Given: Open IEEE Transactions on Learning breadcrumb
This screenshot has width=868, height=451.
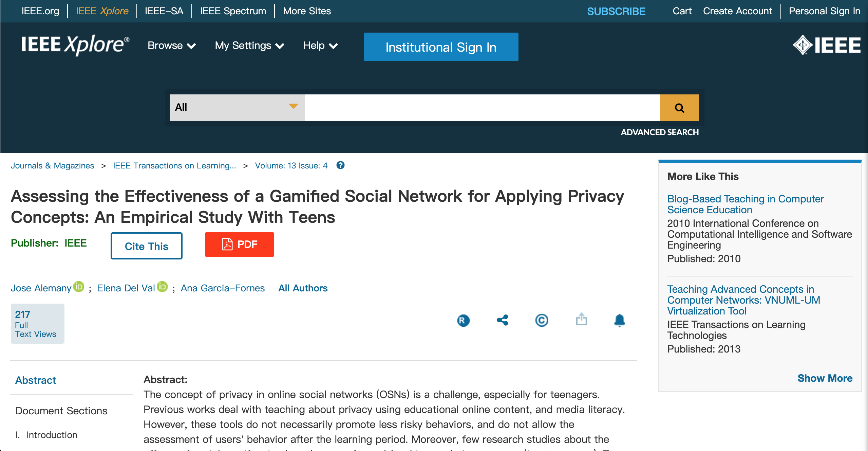Looking at the screenshot, I should pyautogui.click(x=174, y=165).
